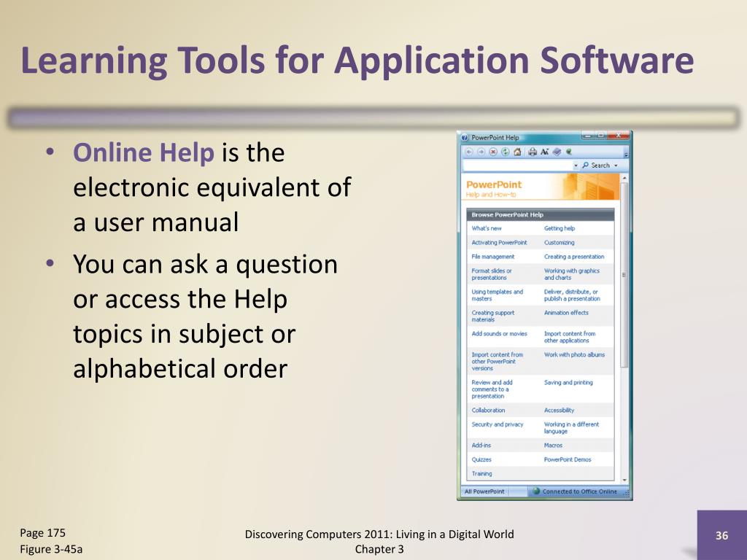
Task: Open the What's new help topic
Action: tap(487, 228)
